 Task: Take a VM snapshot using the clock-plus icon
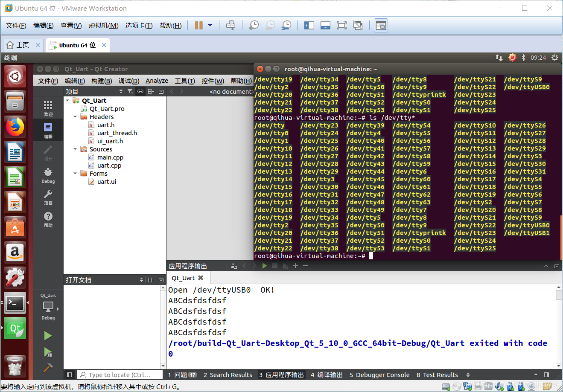(254, 26)
